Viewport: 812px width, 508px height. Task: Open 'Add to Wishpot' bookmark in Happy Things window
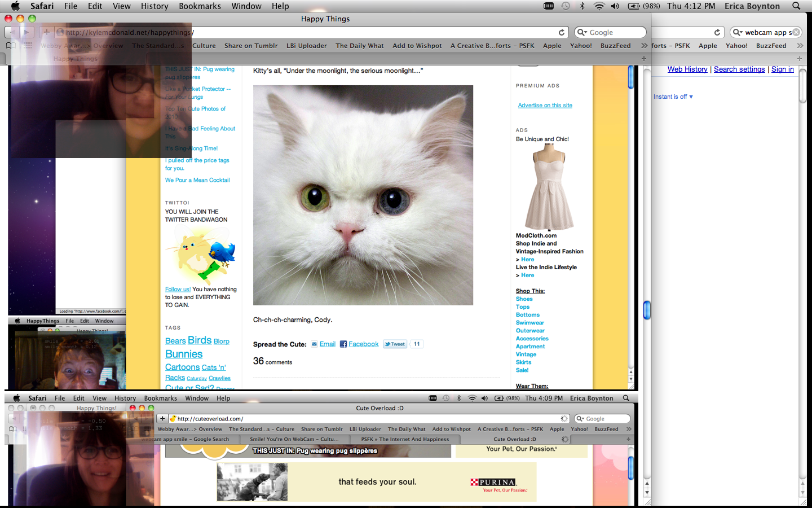tap(417, 46)
